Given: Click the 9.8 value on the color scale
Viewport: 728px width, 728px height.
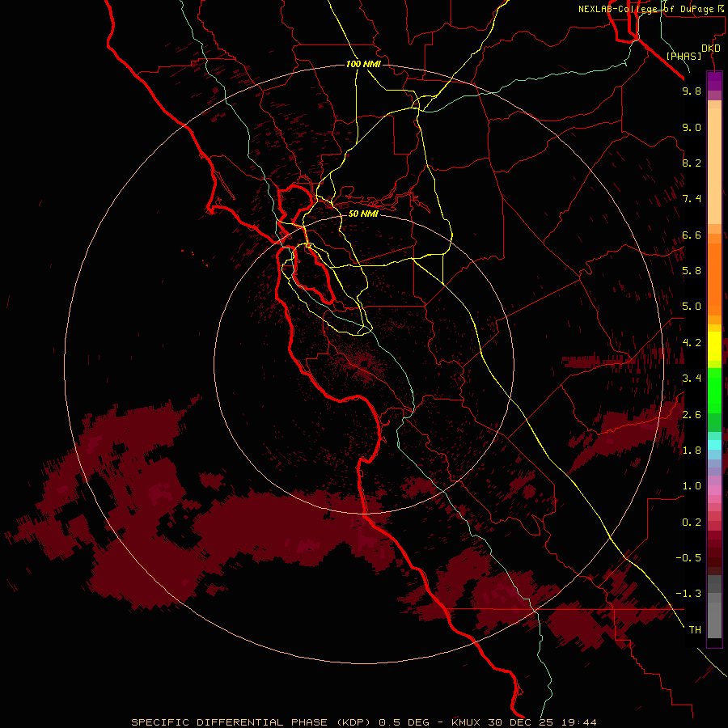Looking at the screenshot, I should point(692,91).
